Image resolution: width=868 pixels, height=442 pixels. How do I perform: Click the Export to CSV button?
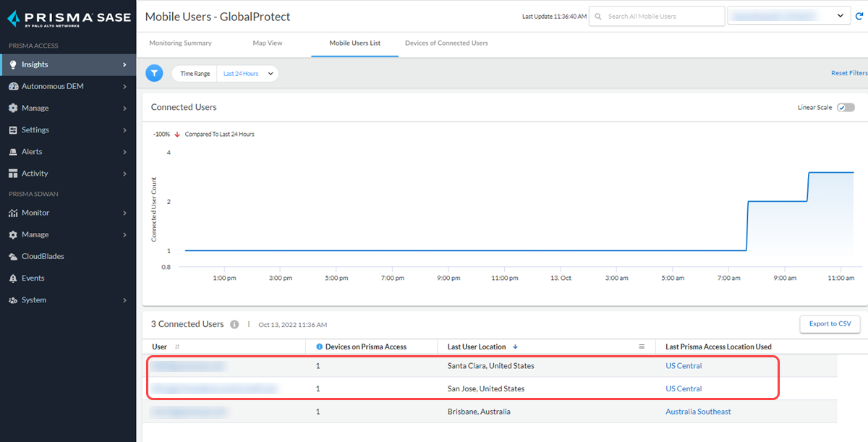830,324
